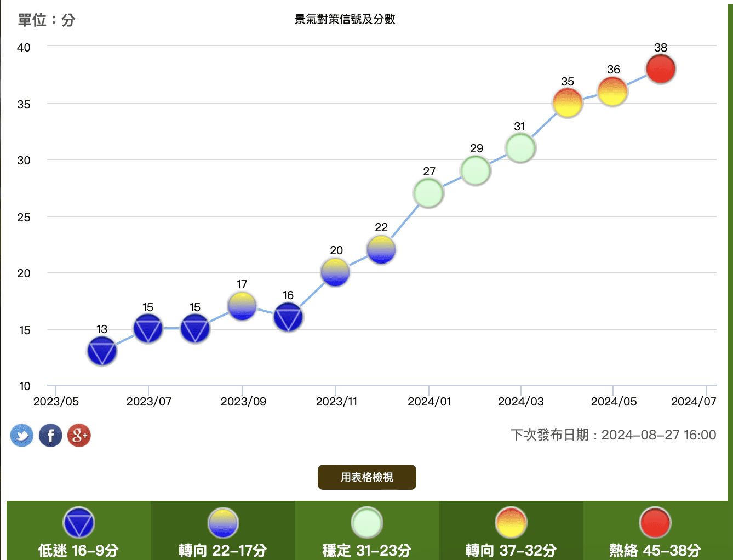Select the green data point labeled 31
Screen dimensions: 733x560
pos(520,148)
